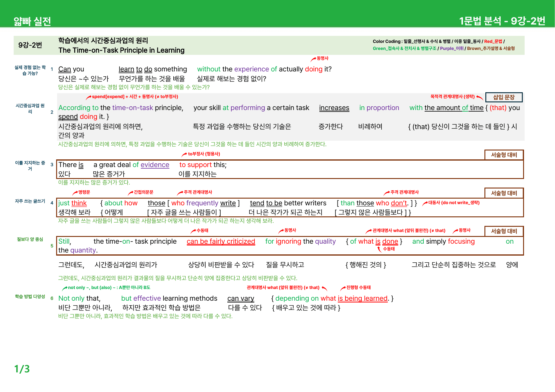The width and height of the screenshot is (555, 392).
Task: Click the word 'Still,' in sentence 5
Action: coord(65,242)
